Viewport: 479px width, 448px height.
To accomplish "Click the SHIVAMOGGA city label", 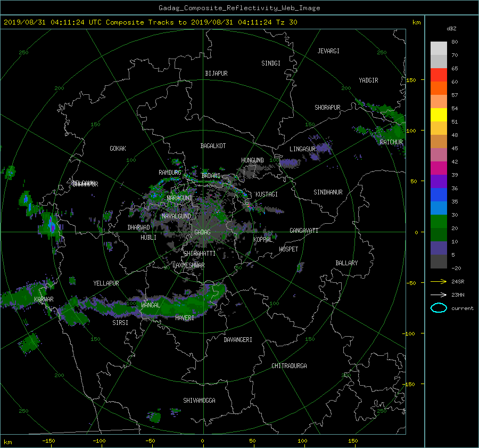I will point(199,400).
